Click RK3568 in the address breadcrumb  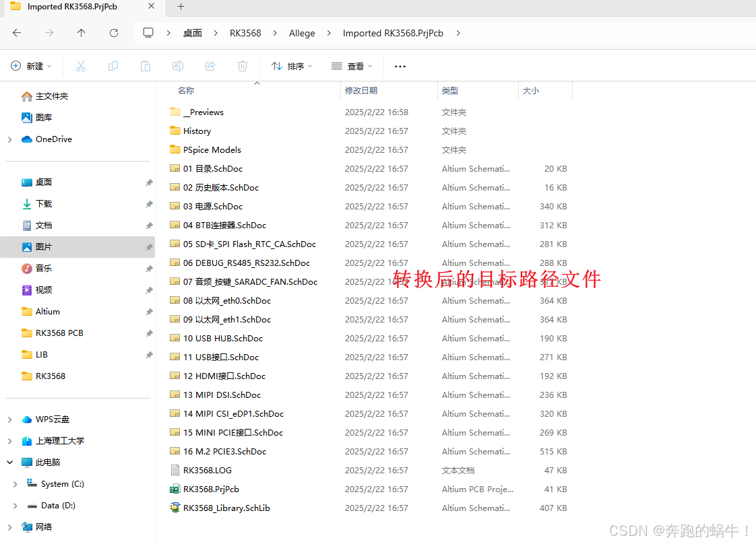[x=245, y=33]
